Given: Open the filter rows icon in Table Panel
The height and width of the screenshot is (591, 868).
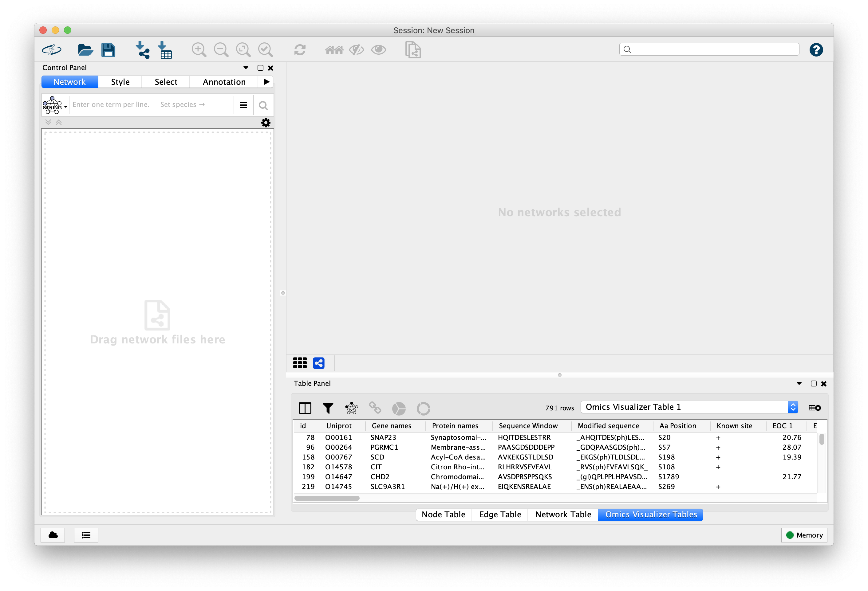Looking at the screenshot, I should click(x=328, y=408).
